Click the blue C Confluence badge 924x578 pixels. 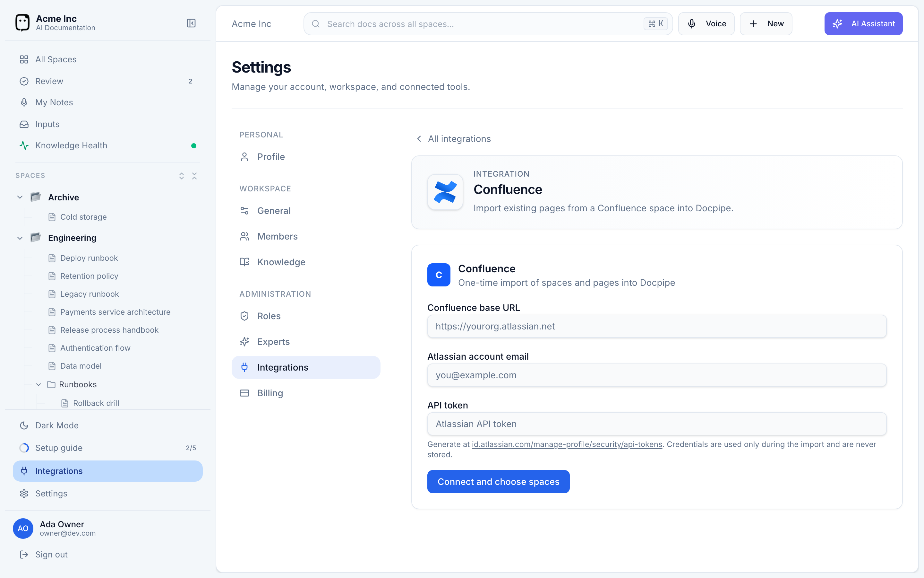[x=439, y=275]
